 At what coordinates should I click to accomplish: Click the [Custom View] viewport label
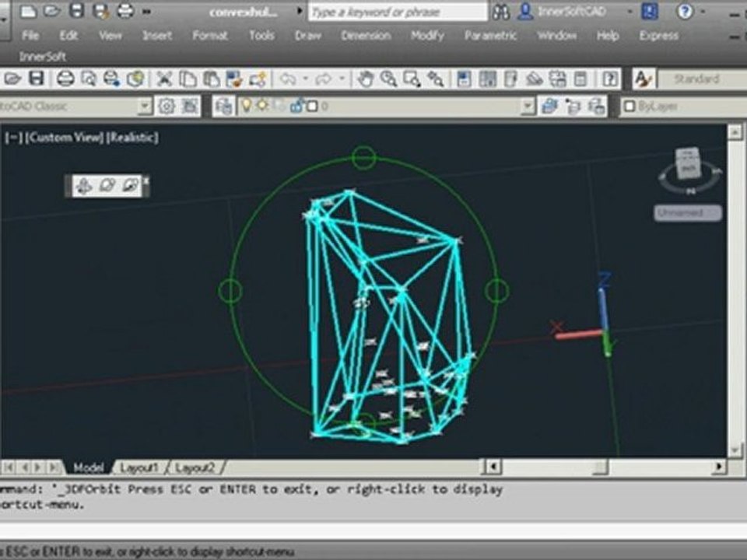coord(64,138)
